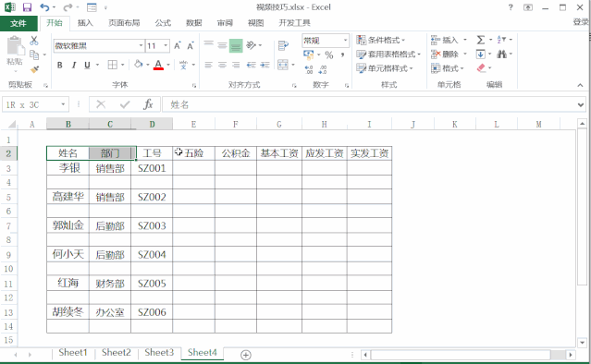Switch to the 插入 ribbon tab
This screenshot has height=364, width=591.
tap(85, 23)
